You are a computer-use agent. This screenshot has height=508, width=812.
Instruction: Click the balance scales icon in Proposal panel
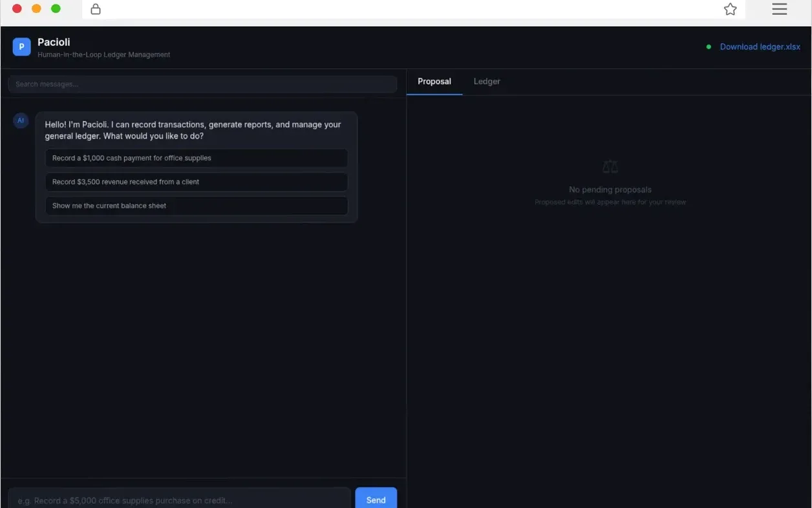click(610, 167)
